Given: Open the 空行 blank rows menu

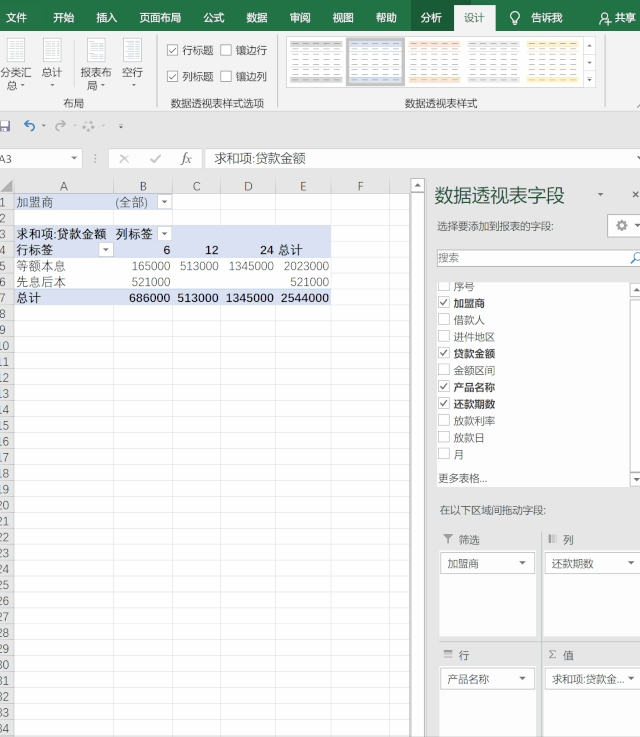Looking at the screenshot, I should click(132, 64).
